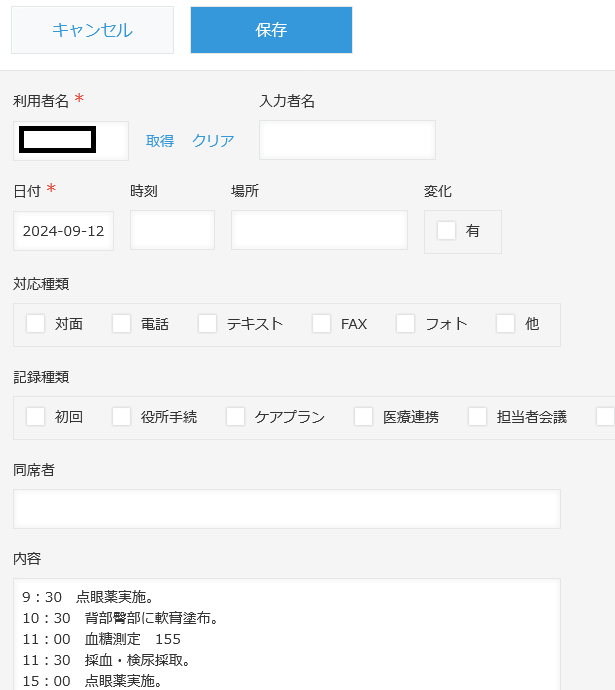Toggle the ケアプラン checkbox
The image size is (615, 690).
[x=236, y=417]
